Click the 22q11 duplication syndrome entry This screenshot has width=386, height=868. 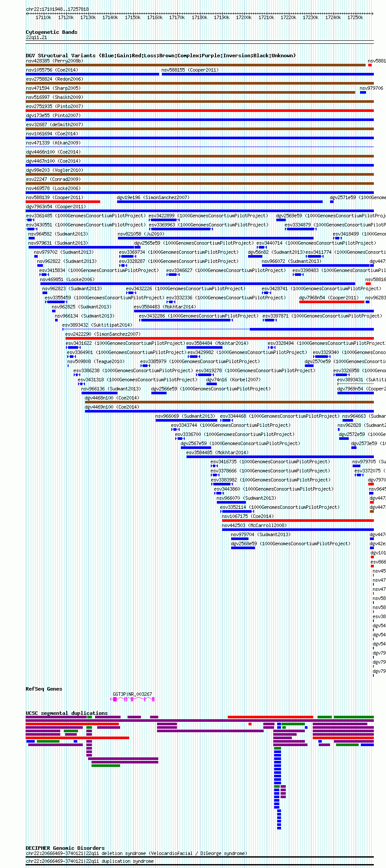pos(90,861)
